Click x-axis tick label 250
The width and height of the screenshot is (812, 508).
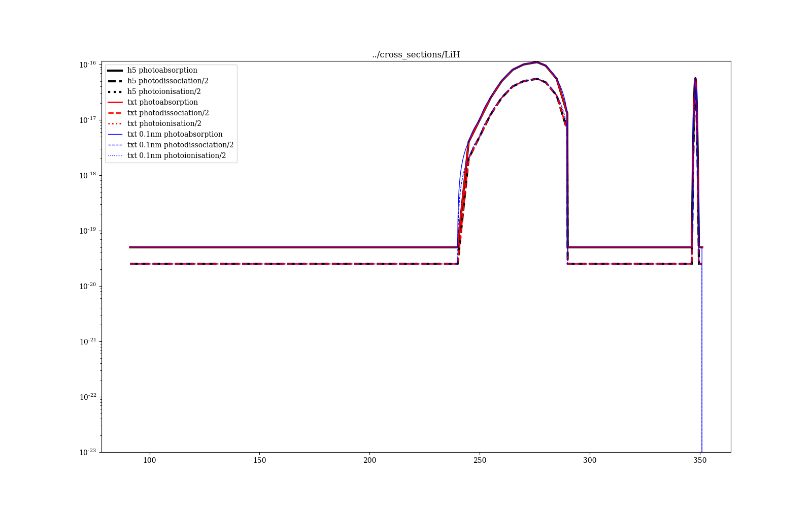coord(480,460)
